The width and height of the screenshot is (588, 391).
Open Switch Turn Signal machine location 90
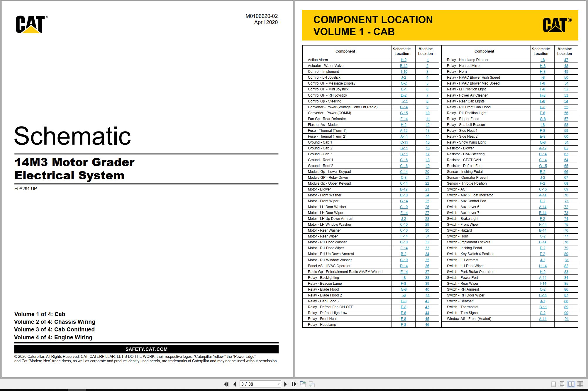point(566,313)
